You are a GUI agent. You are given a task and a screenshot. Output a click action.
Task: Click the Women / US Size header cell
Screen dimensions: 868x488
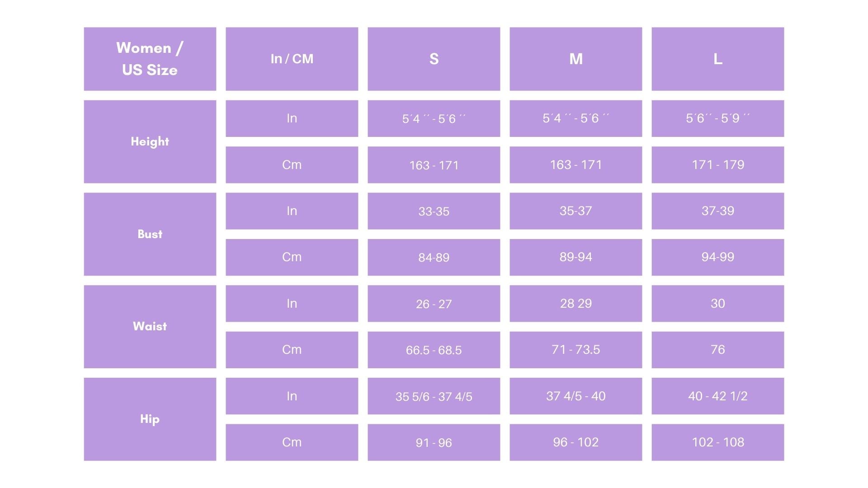pyautogui.click(x=150, y=59)
